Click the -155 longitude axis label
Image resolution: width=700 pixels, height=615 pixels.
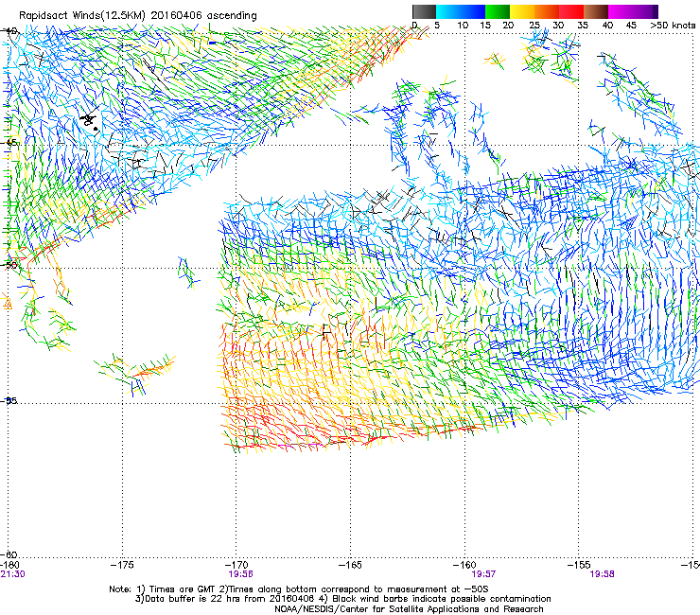[579, 565]
